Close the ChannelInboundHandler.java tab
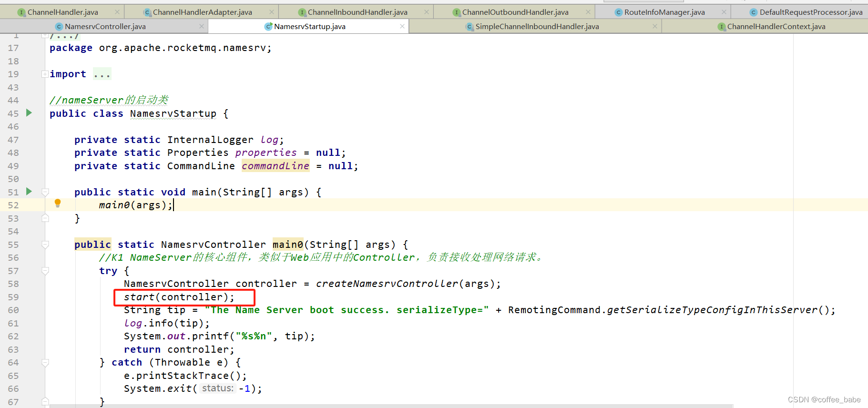 click(x=427, y=12)
